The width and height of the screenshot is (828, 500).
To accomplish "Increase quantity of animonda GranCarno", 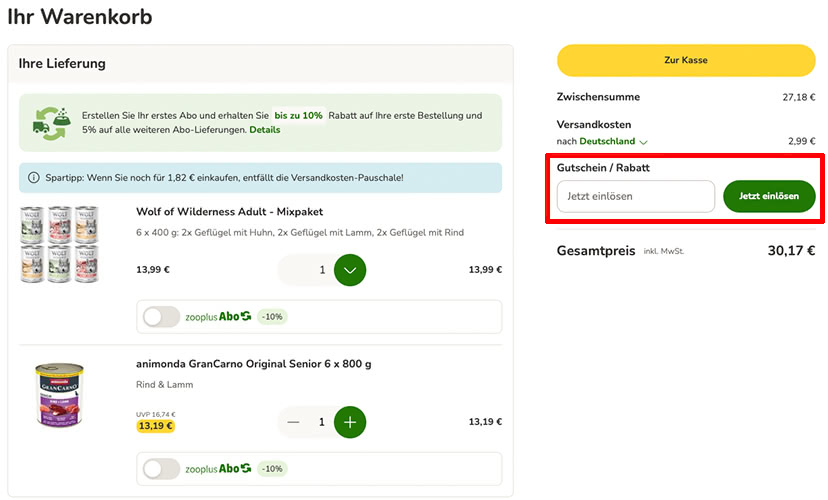I will pos(350,422).
